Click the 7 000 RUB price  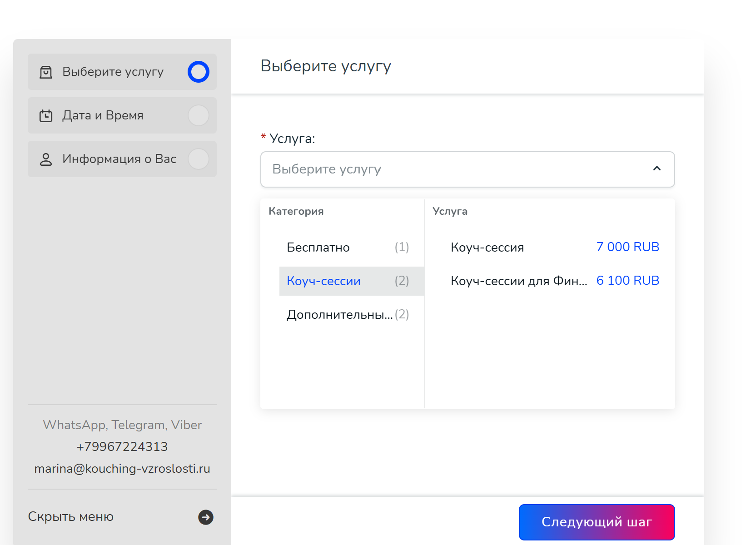pyautogui.click(x=627, y=247)
